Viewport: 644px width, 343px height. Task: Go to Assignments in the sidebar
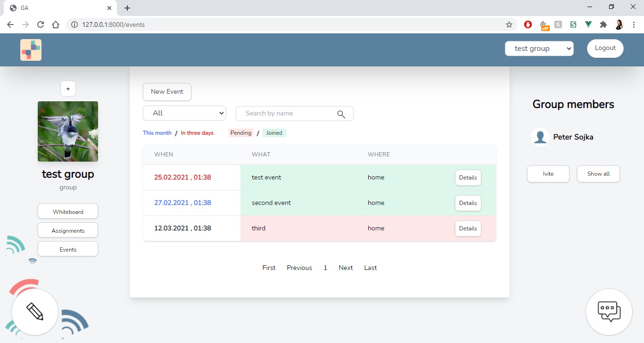click(68, 230)
